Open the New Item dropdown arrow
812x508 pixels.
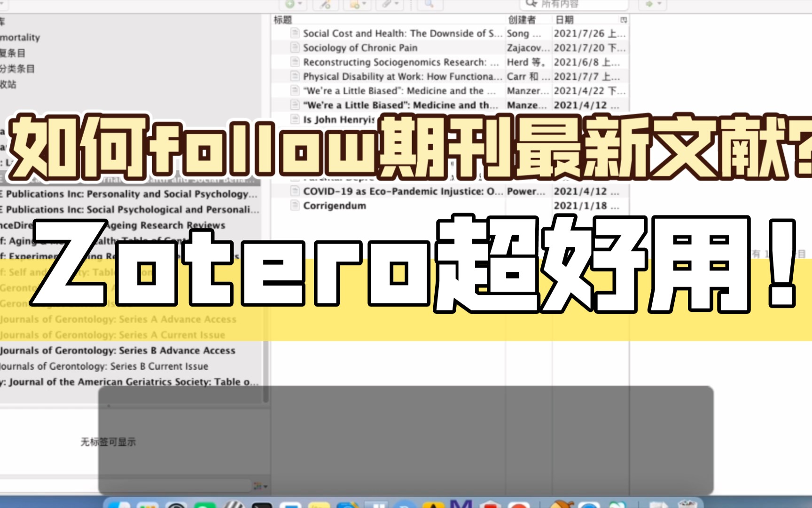click(300, 4)
